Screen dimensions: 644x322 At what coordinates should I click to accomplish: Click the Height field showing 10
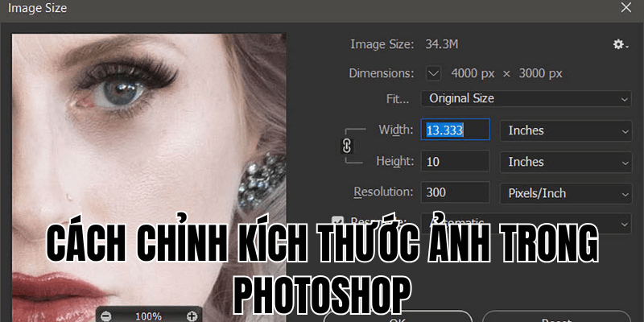point(455,162)
